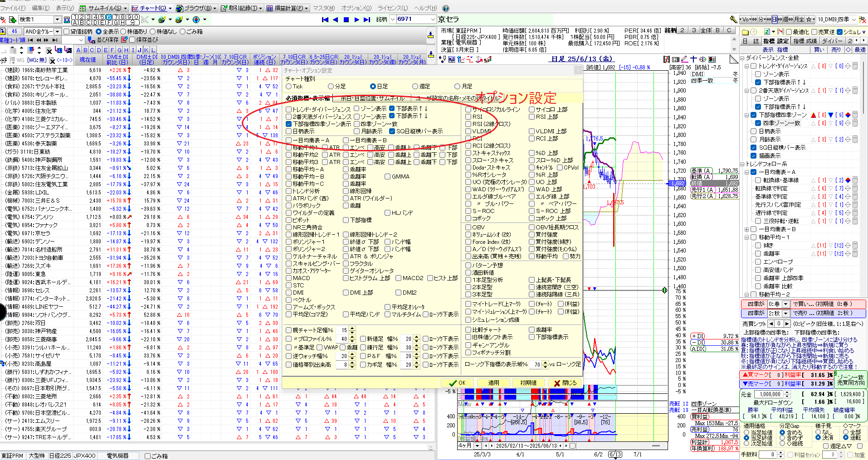
Task: Toggle the シミュレ checkbox in the right panel
Action: [840, 32]
